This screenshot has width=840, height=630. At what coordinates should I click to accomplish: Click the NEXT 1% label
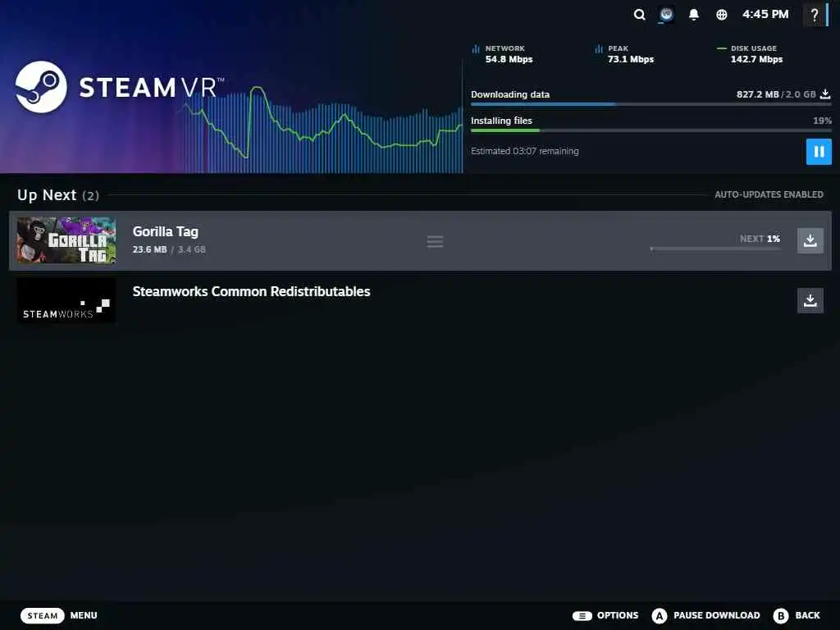pyautogui.click(x=760, y=239)
